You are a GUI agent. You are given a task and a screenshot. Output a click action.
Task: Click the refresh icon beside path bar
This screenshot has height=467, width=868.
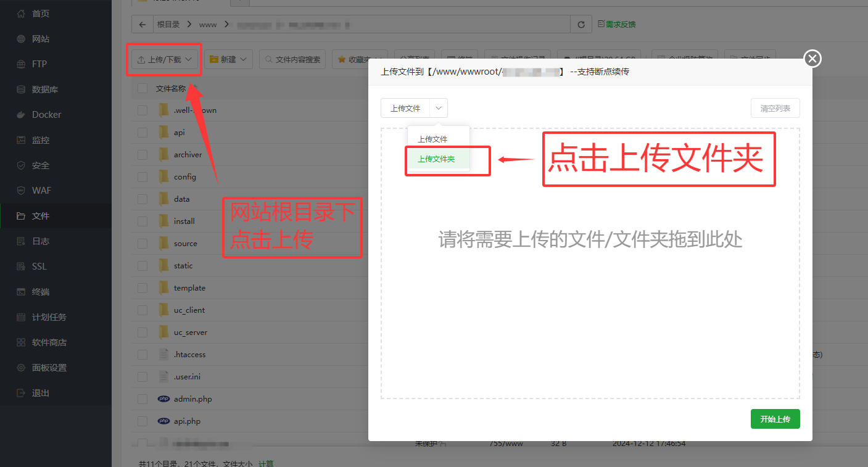point(581,25)
